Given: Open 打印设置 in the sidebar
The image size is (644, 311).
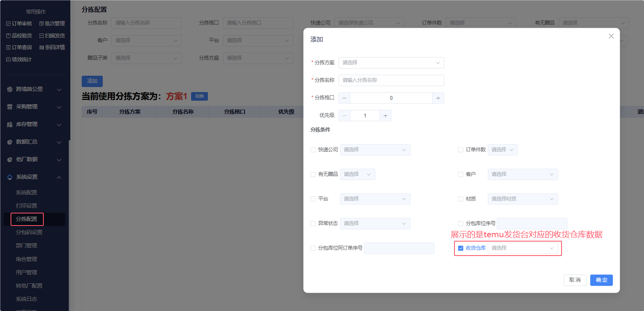Looking at the screenshot, I should 27,206.
